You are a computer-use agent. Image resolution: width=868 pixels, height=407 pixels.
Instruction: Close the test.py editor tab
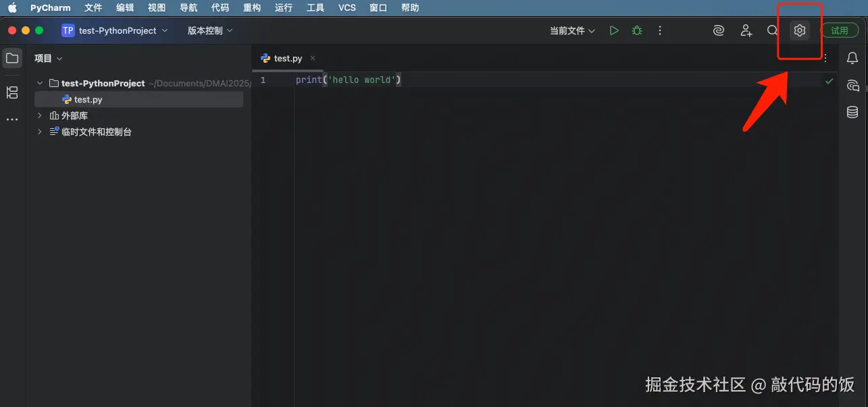(x=313, y=59)
